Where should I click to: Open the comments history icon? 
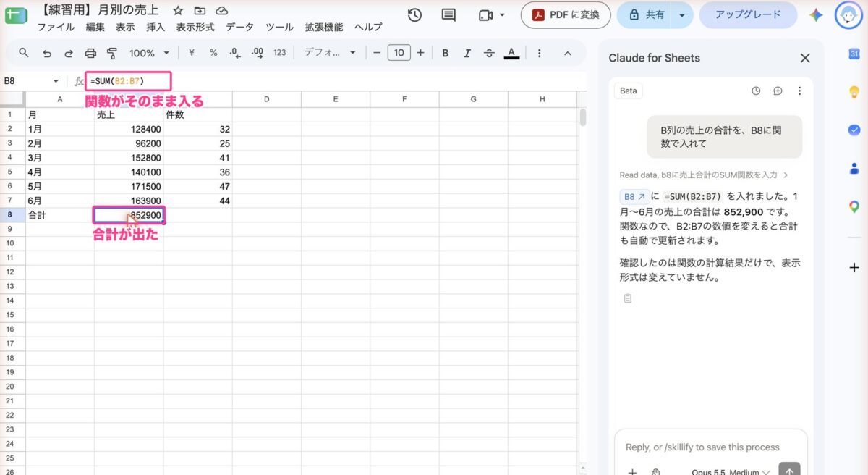point(448,15)
